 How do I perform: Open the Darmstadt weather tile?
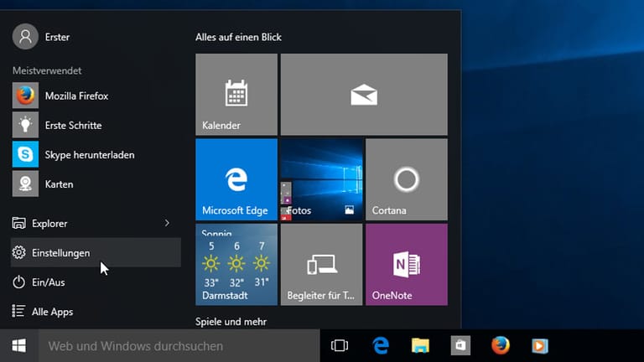tap(236, 264)
